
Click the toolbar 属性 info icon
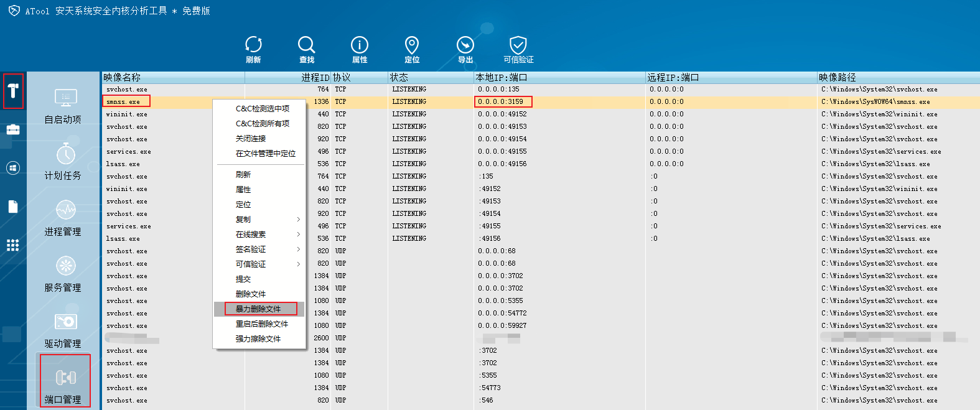[360, 49]
